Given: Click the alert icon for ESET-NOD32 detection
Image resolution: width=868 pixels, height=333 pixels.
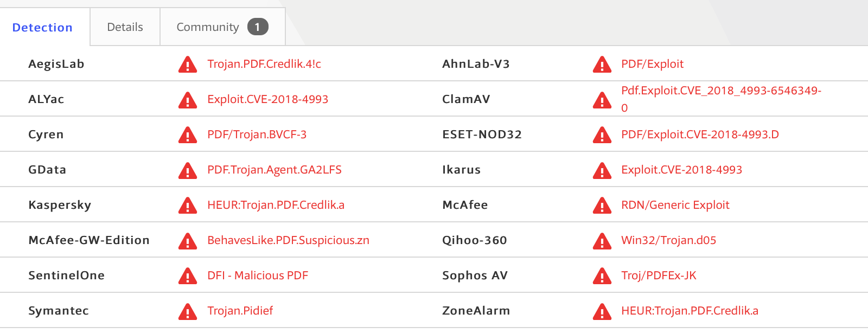Looking at the screenshot, I should [602, 135].
